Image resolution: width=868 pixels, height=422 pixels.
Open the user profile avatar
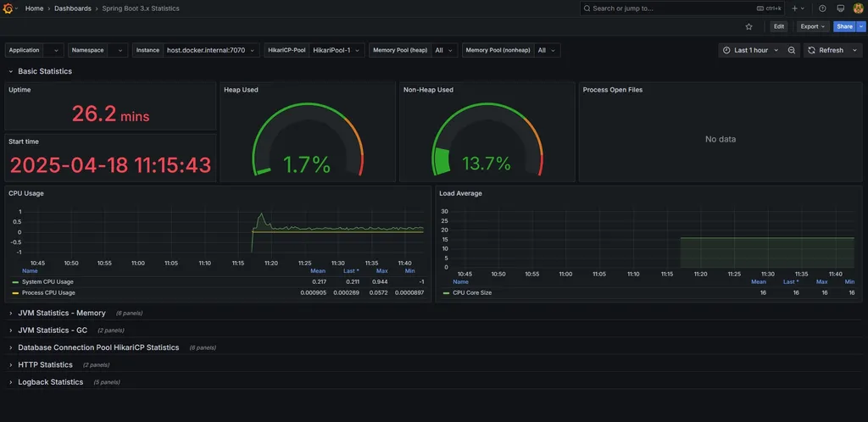coord(858,8)
